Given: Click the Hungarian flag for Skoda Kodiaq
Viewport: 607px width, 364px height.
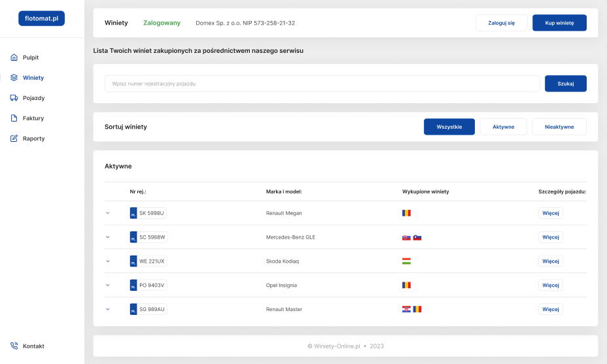Looking at the screenshot, I should 406,261.
